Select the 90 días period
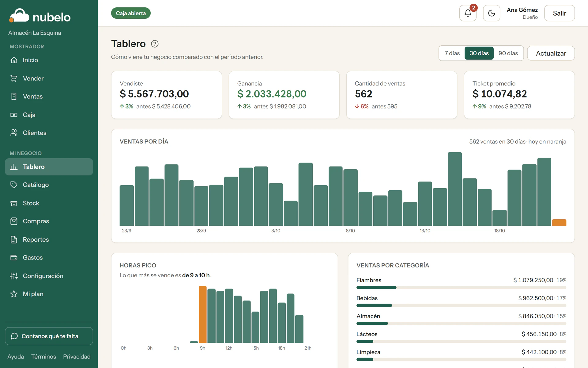 coord(508,53)
